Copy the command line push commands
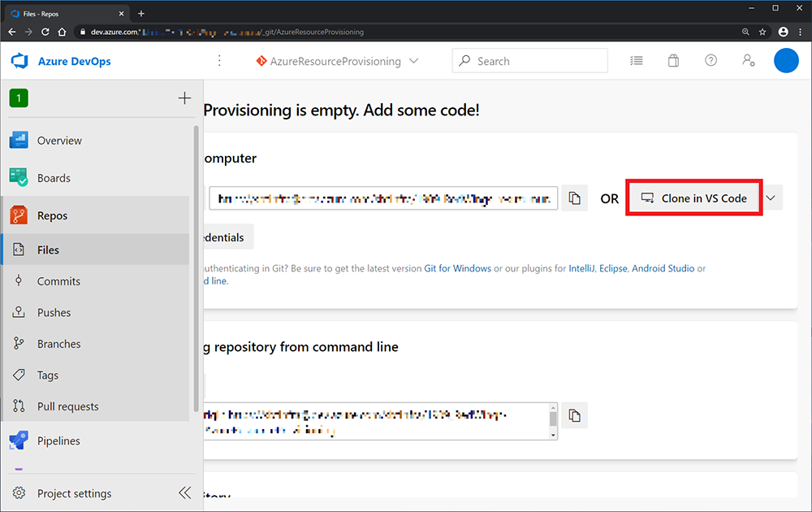Image resolution: width=812 pixels, height=512 pixels. pos(574,415)
